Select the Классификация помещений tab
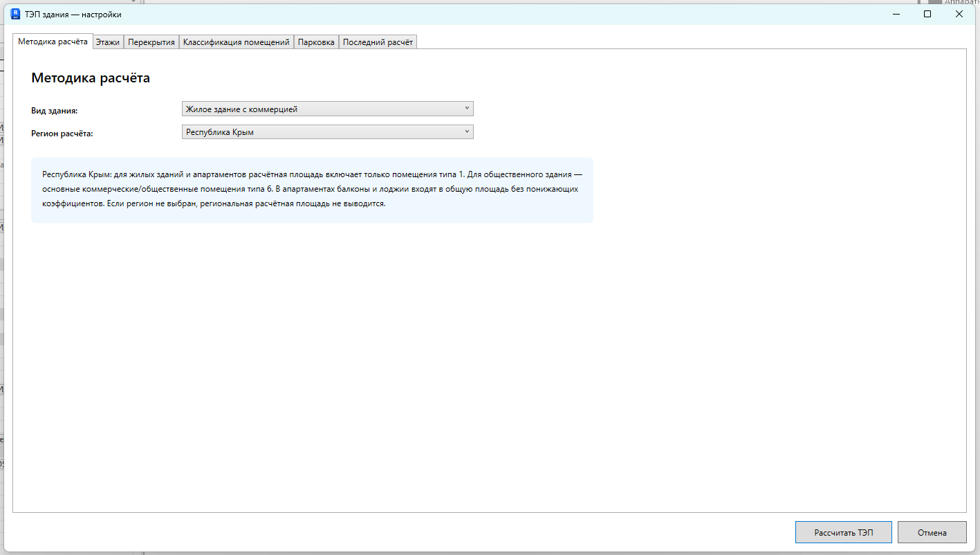Screen dimensions: 980x555 point(237,42)
